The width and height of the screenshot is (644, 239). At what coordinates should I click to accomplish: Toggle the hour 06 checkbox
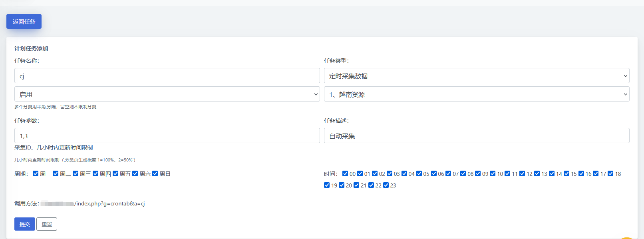(434, 173)
